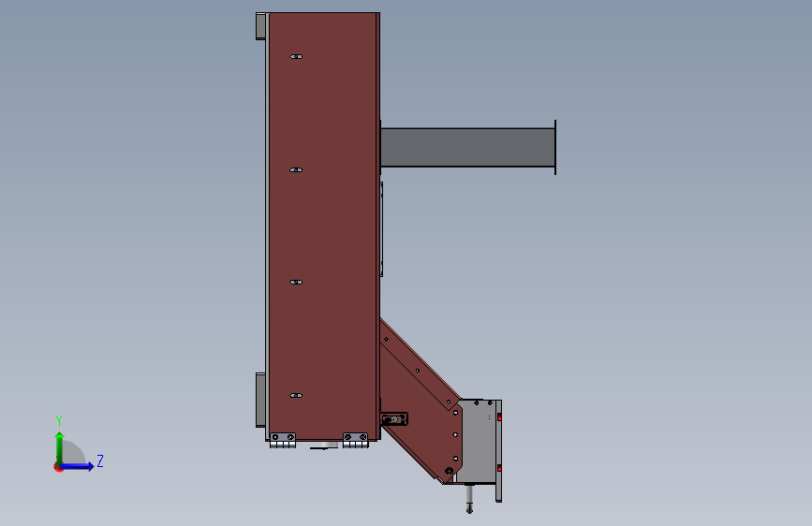Select the upper left gray bracket
This screenshot has width=812, height=526.
(x=260, y=26)
